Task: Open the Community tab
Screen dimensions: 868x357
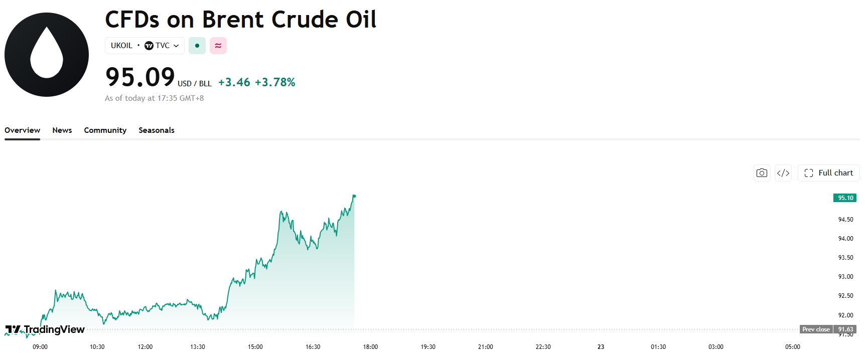Action: coord(105,130)
